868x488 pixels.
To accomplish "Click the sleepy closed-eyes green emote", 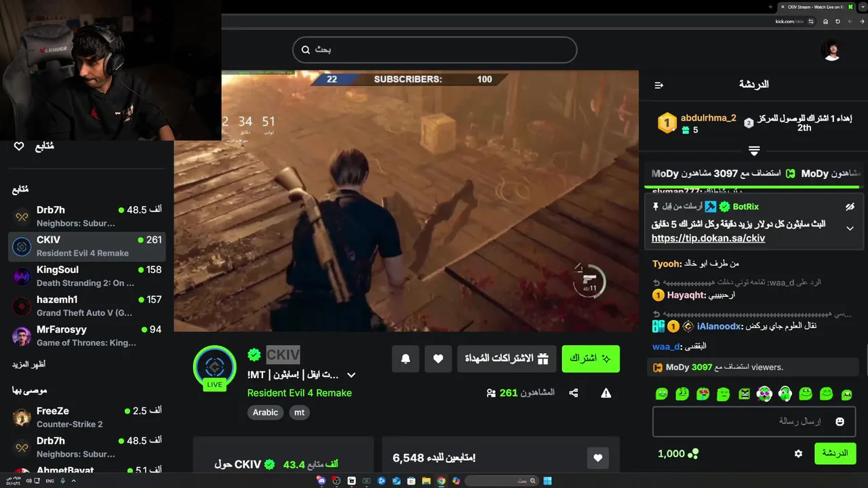I will (x=723, y=394).
